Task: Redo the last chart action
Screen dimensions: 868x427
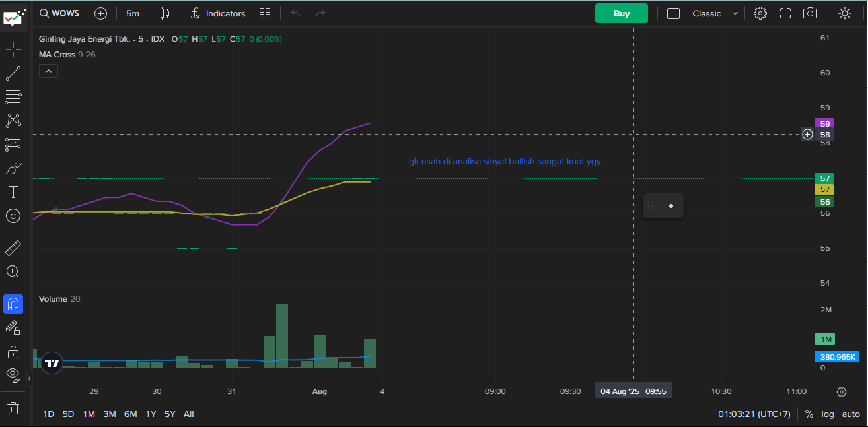Action: 321,13
